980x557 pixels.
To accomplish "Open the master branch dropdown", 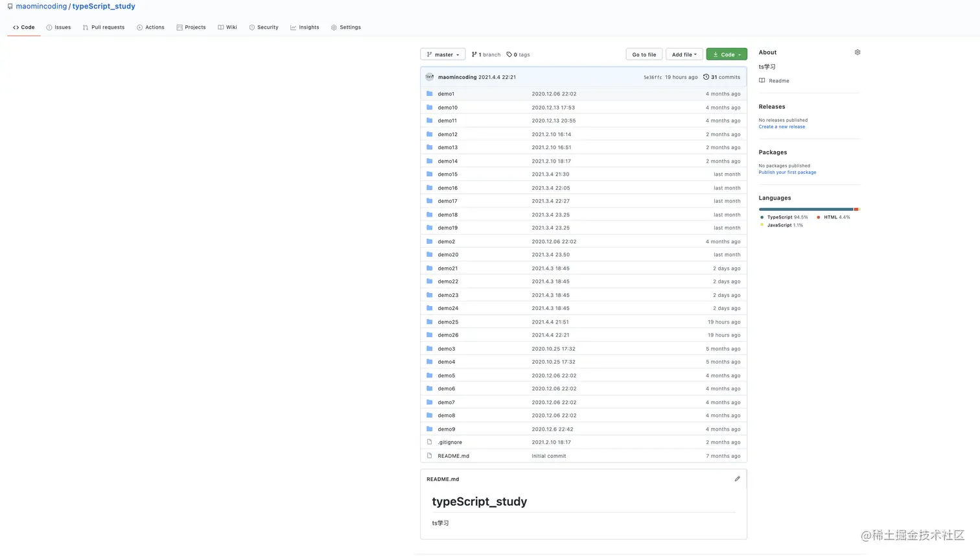I will pos(443,54).
